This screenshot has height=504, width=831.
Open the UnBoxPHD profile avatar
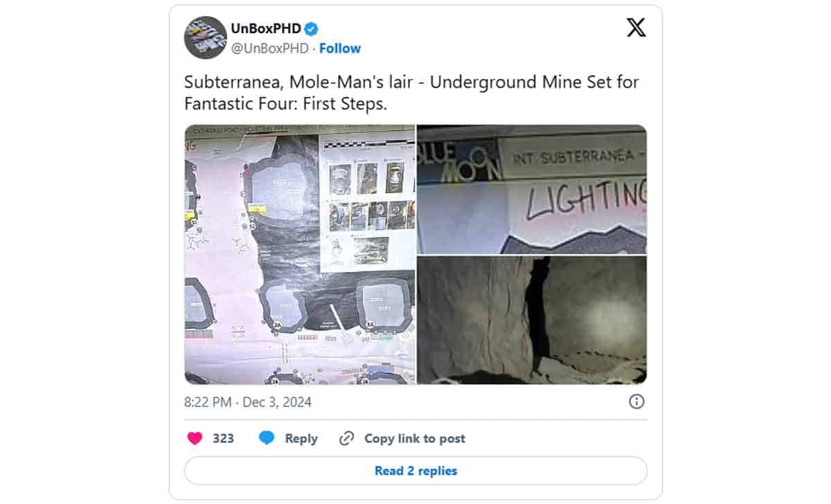pos(205,37)
